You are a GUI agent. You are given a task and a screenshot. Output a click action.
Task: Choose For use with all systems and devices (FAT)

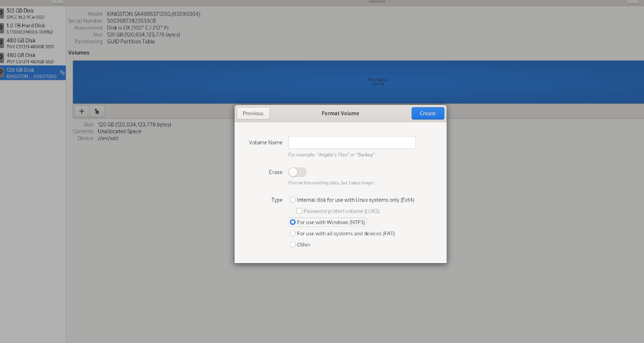[292, 233]
